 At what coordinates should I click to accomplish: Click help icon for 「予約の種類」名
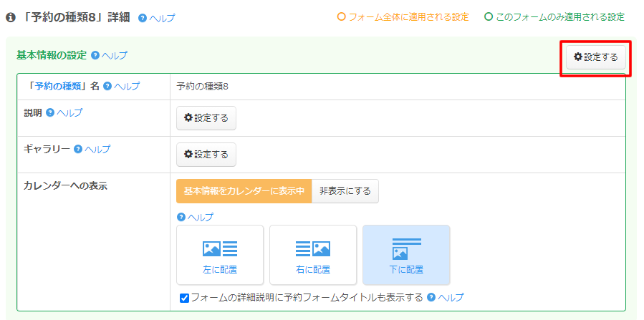121,86
